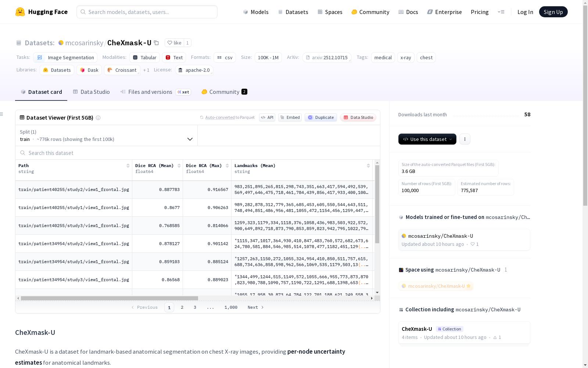Click the table vertical scrollbar thumb
This screenshot has width=588, height=368.
point(377,204)
